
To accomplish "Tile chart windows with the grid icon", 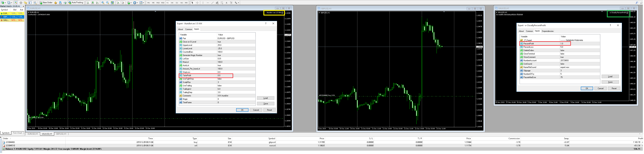I will tap(112, 3).
